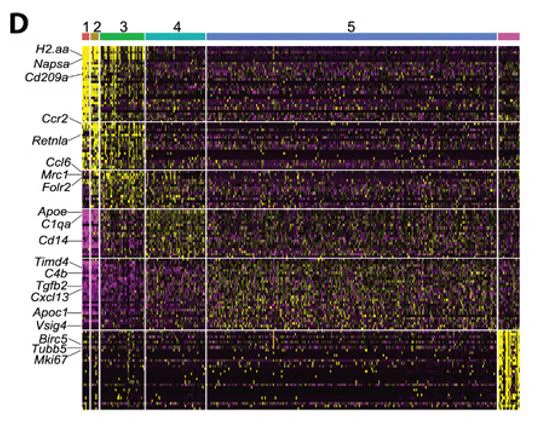Select the Ccl6 gene label
541x432 pixels.
coord(58,162)
